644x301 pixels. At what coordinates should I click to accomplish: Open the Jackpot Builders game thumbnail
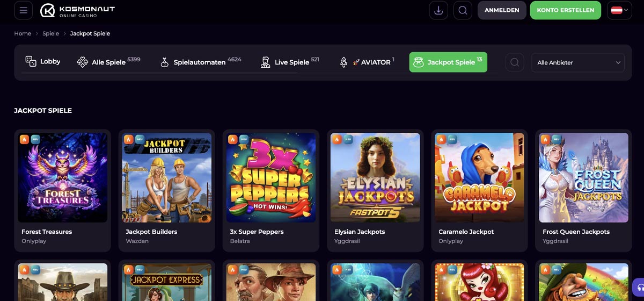(167, 177)
